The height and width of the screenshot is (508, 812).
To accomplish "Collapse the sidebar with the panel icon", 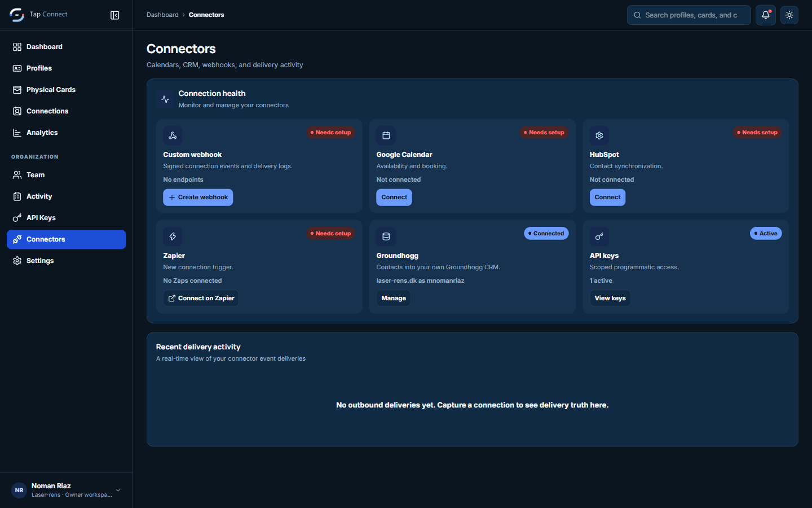I will pos(115,15).
